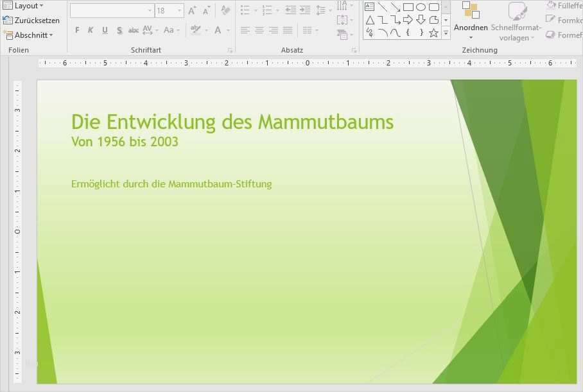Open the Layout dropdown

click(x=28, y=5)
